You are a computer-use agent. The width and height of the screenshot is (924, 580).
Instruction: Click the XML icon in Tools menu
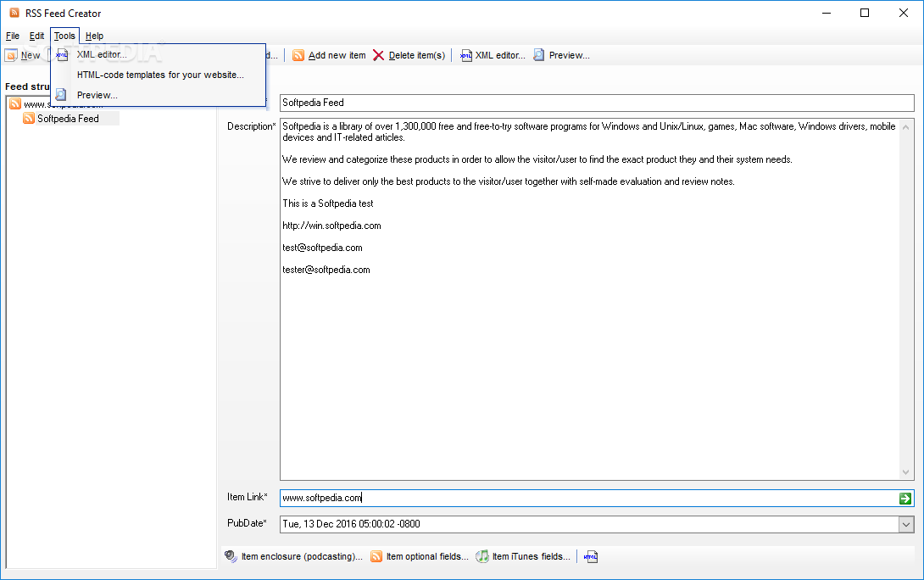(x=62, y=55)
